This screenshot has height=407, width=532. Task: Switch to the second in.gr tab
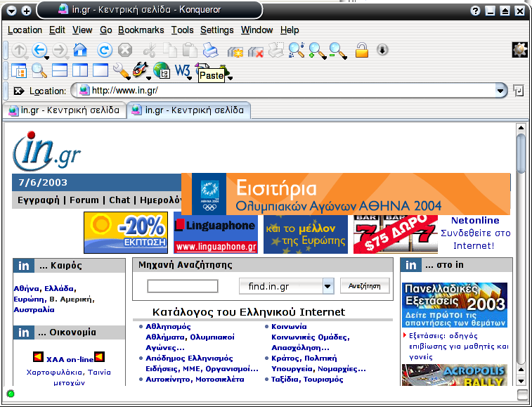coord(188,110)
